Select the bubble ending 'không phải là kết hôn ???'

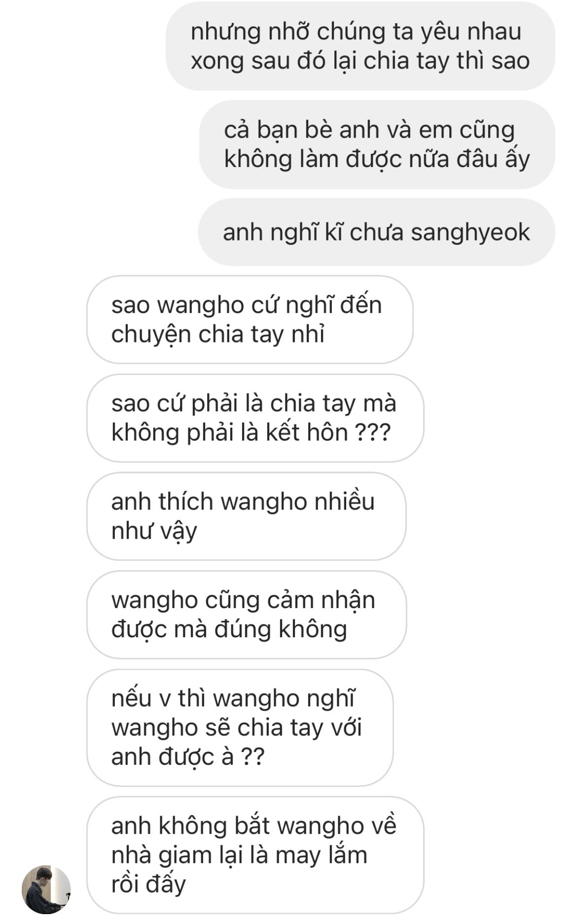point(255,418)
